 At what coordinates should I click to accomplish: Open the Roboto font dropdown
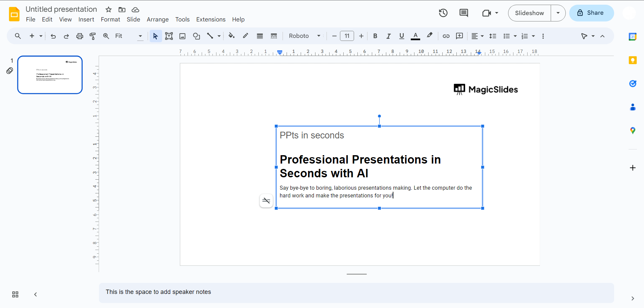click(x=304, y=36)
